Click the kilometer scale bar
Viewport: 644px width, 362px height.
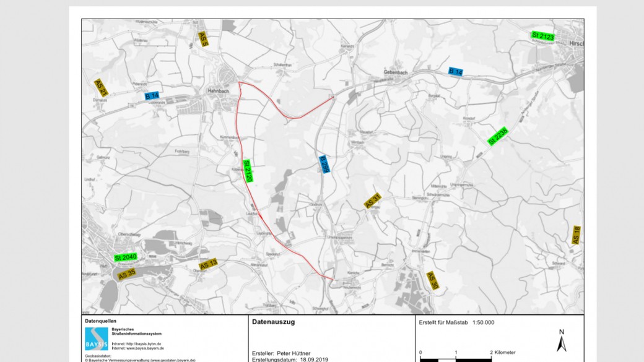click(x=455, y=359)
